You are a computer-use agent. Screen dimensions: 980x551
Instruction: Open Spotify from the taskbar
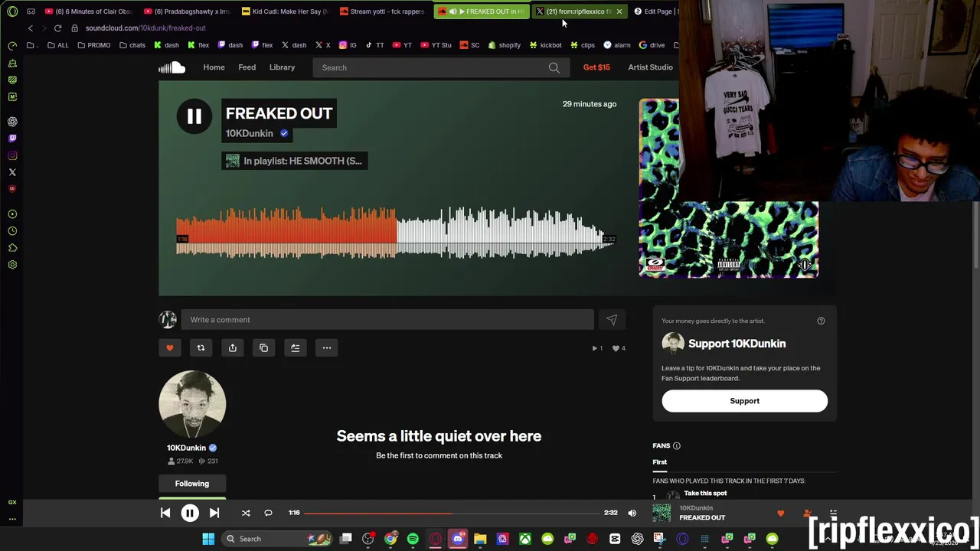tap(413, 539)
